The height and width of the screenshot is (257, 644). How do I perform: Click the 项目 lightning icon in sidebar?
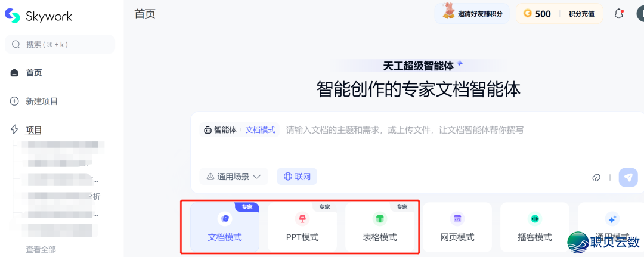[14, 130]
